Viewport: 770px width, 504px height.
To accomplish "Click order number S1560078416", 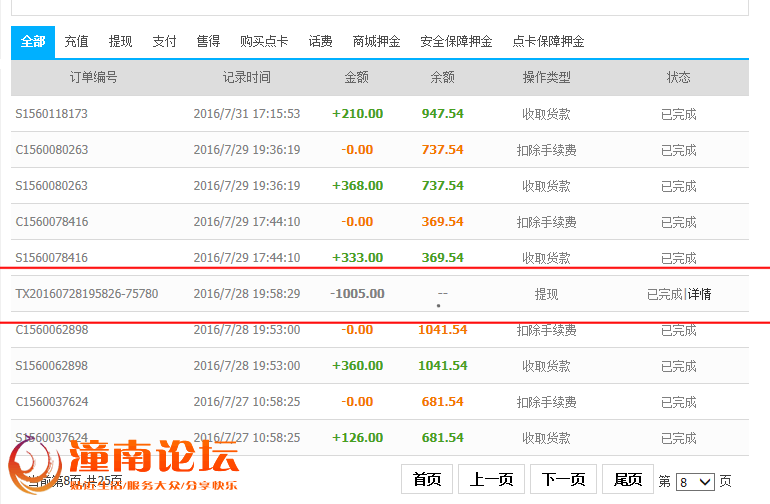I will 52,258.
